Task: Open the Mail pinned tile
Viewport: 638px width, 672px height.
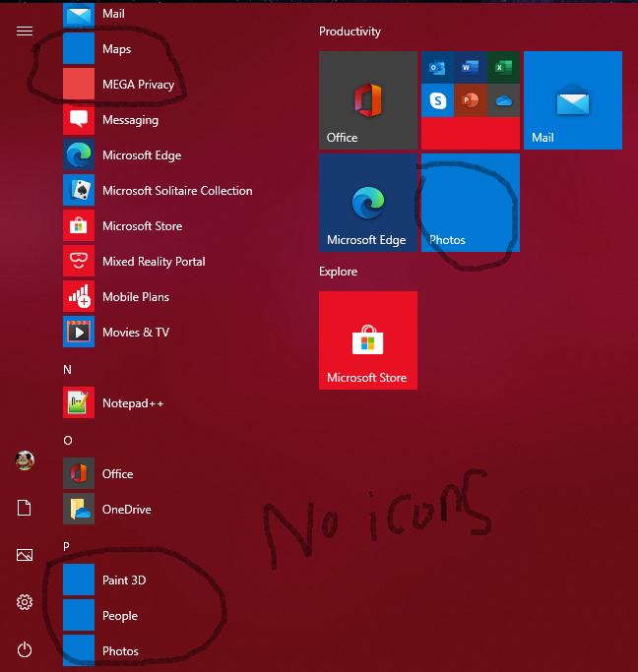Action: pos(573,100)
